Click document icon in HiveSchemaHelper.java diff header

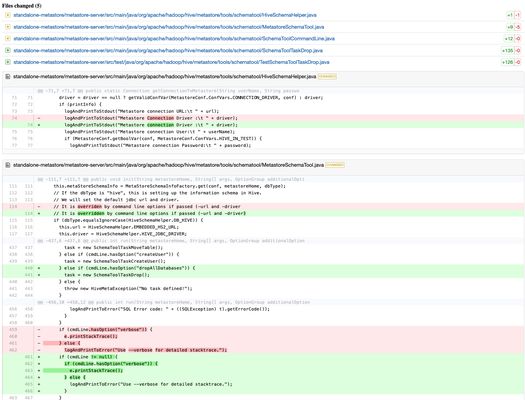click(8, 77)
